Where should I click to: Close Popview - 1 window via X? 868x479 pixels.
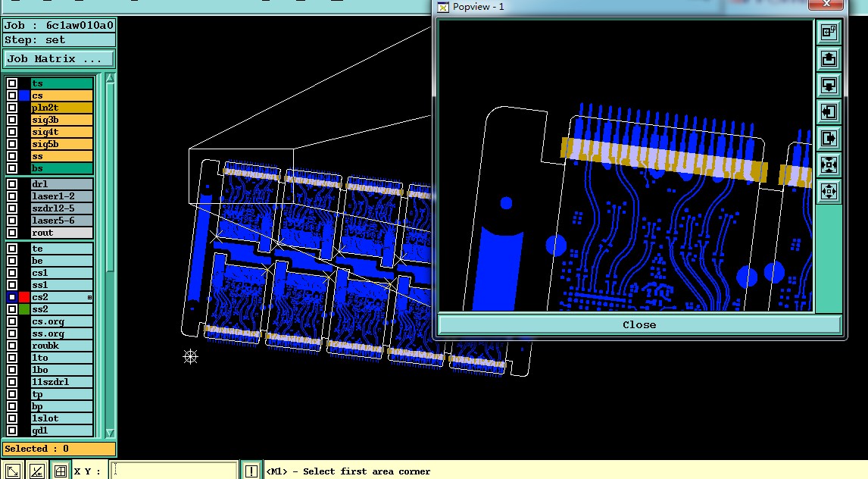[826, 4]
